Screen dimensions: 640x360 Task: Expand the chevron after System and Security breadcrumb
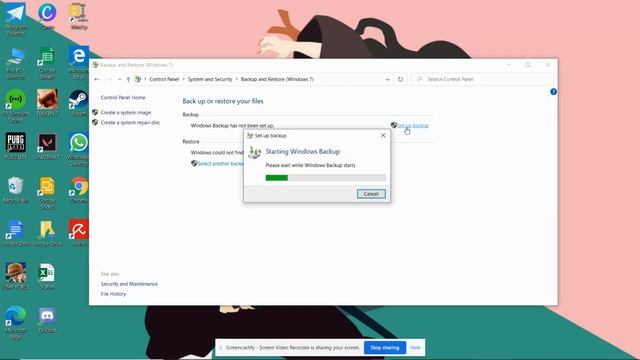coord(236,79)
